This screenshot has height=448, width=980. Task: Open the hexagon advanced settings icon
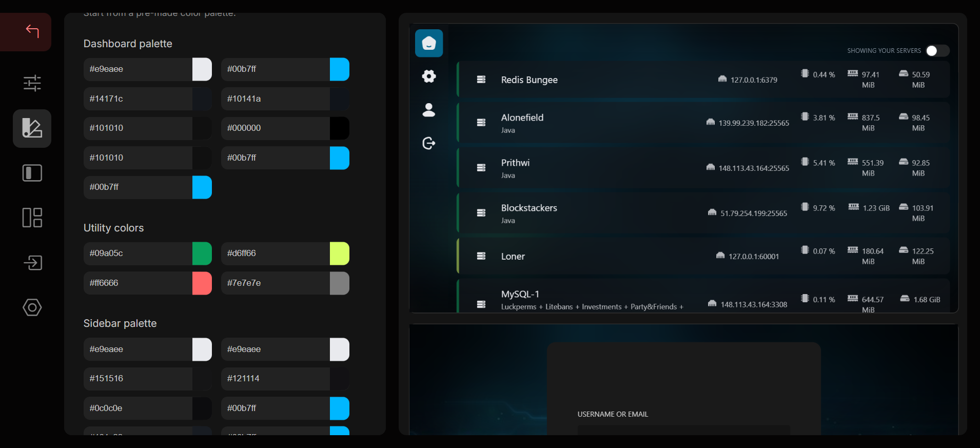pyautogui.click(x=32, y=307)
